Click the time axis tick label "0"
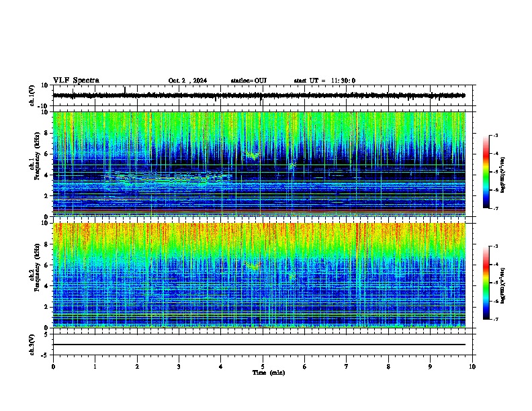 (x=53, y=367)
